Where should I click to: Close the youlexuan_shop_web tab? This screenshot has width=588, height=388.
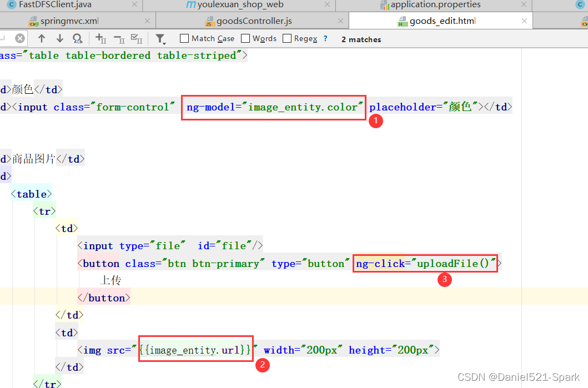[328, 4]
